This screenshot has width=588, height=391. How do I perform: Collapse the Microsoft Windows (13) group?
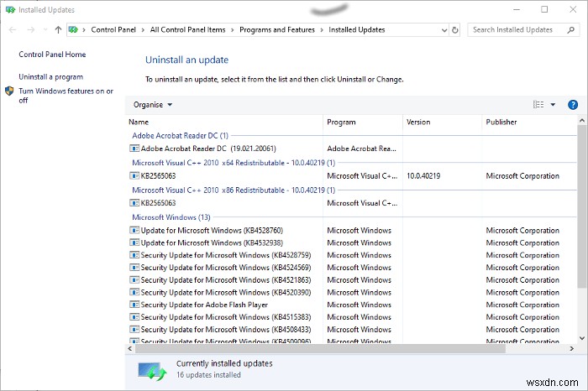click(171, 217)
